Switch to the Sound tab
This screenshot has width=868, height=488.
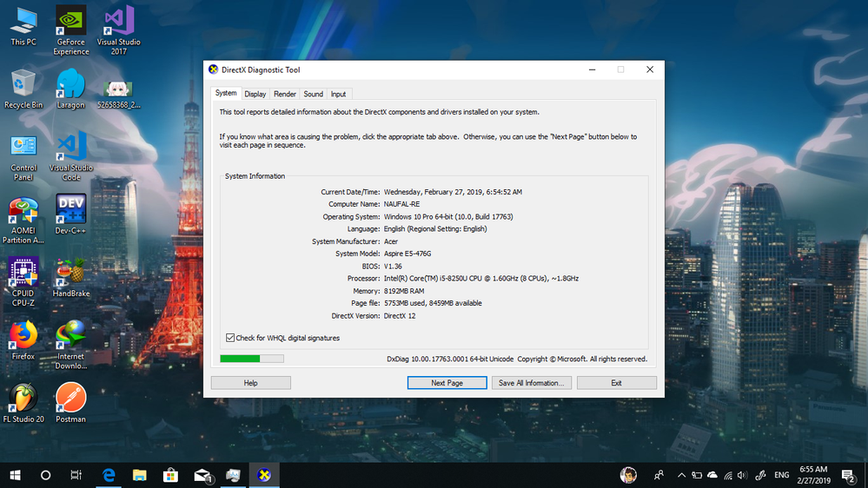pyautogui.click(x=313, y=94)
